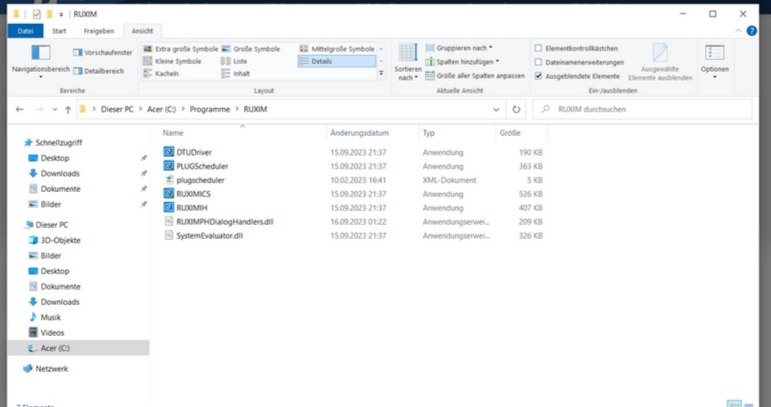Select Große Symbole layout
This screenshot has height=407, width=771.
tap(251, 49)
